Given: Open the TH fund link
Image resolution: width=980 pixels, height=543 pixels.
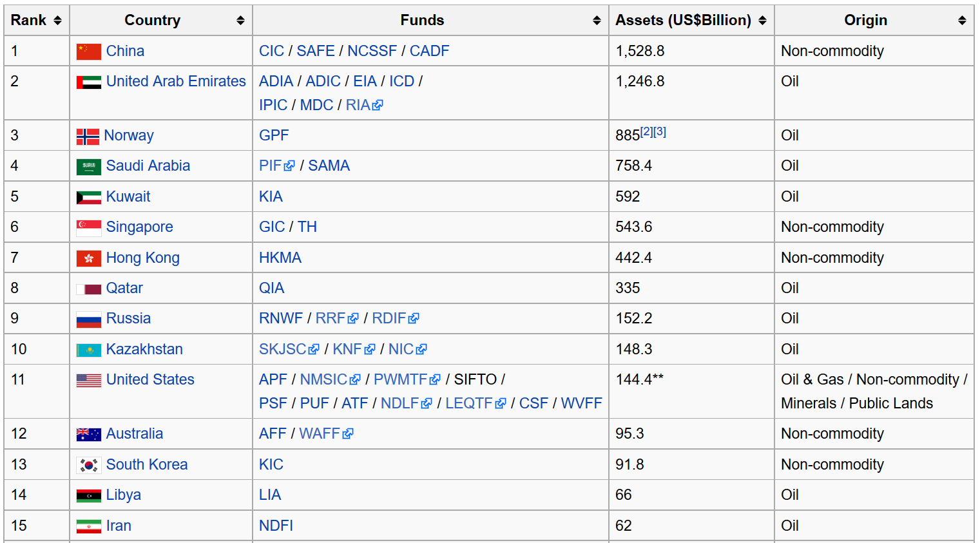Looking at the screenshot, I should (307, 227).
